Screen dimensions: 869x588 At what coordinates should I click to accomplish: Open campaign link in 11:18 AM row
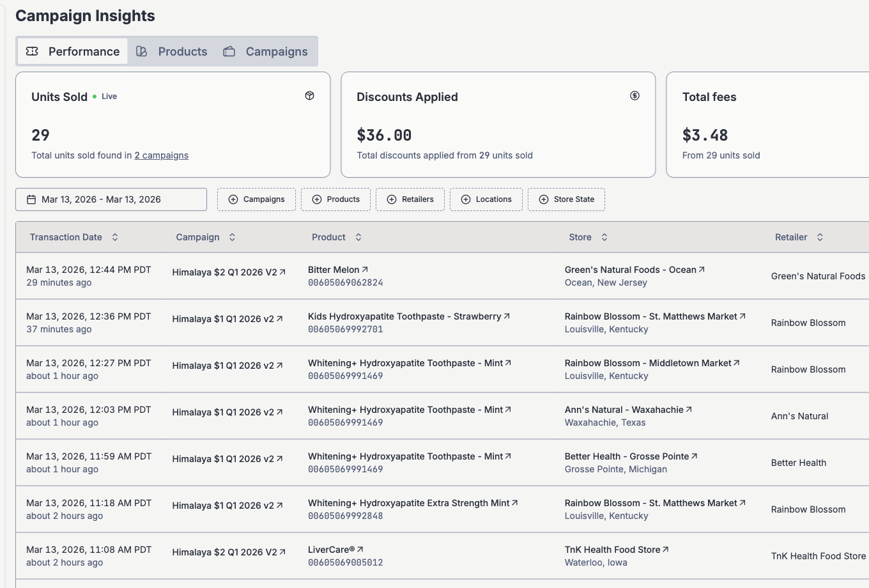[x=227, y=506]
